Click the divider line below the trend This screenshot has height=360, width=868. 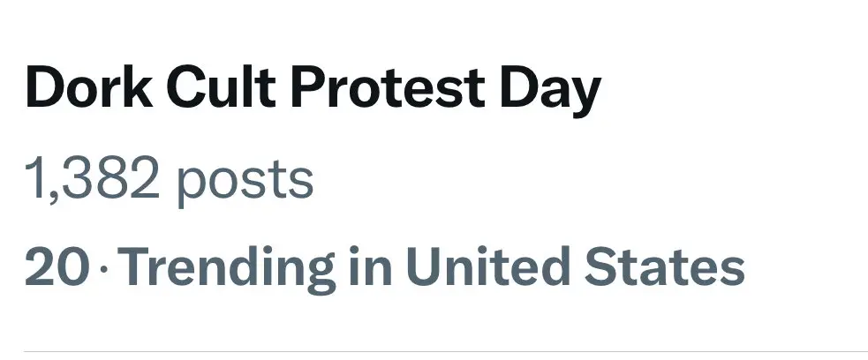coord(434,352)
